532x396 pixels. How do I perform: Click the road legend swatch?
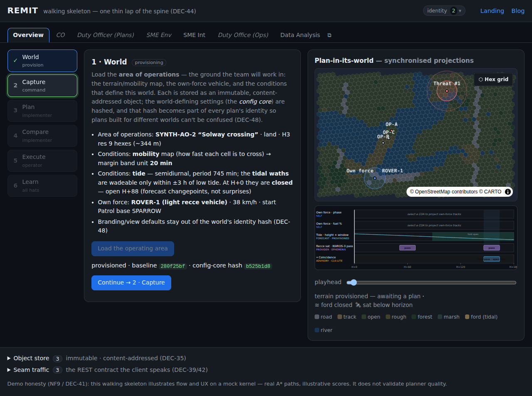(x=317, y=317)
